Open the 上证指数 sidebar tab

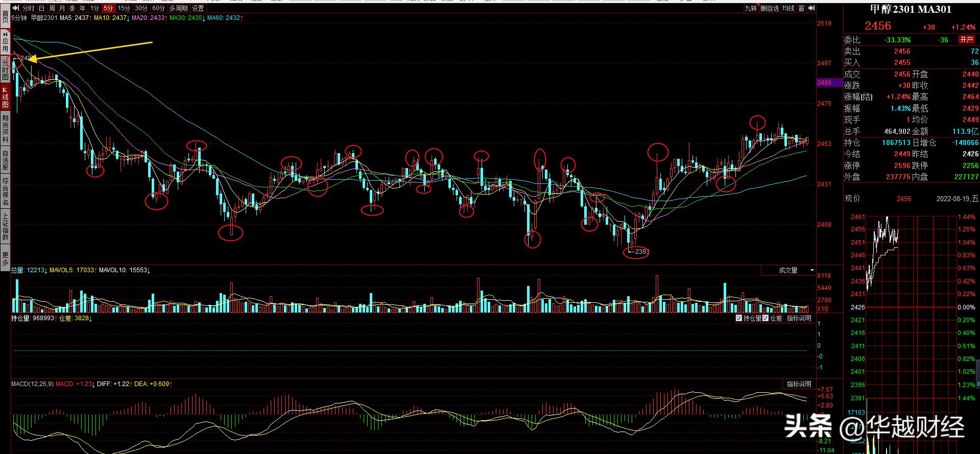point(6,227)
